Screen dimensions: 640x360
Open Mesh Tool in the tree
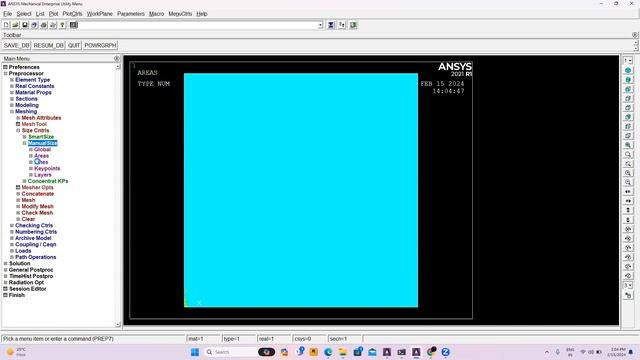click(34, 124)
